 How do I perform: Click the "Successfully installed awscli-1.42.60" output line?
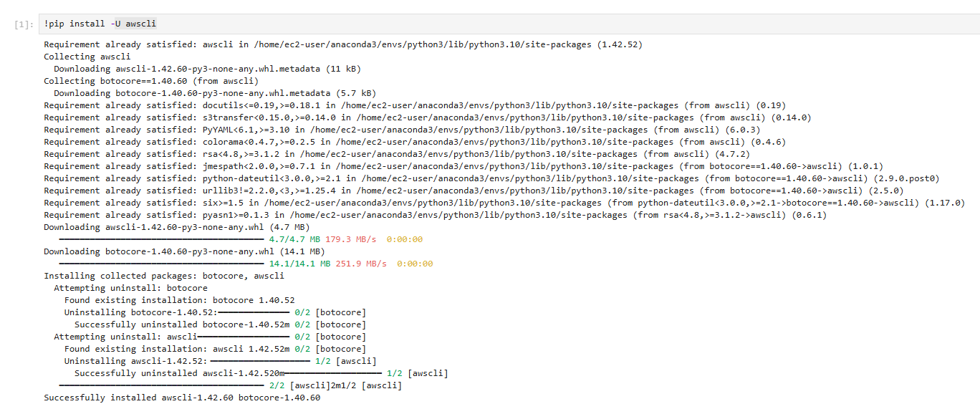pos(182,398)
